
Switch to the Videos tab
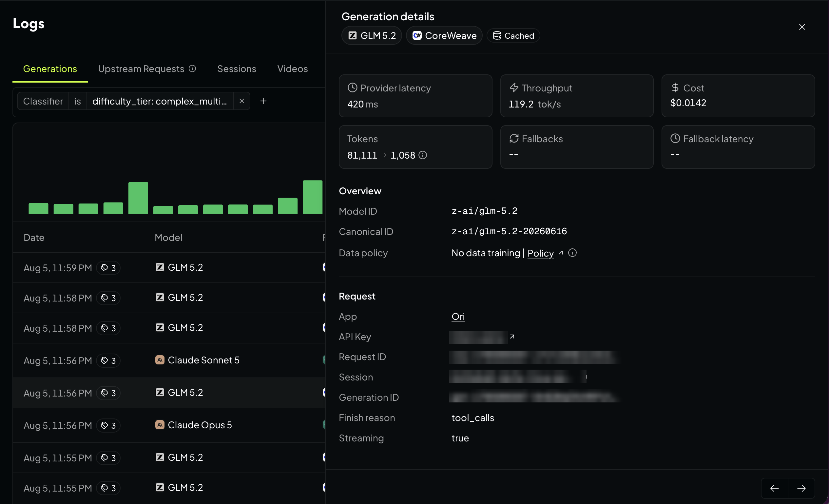point(292,68)
